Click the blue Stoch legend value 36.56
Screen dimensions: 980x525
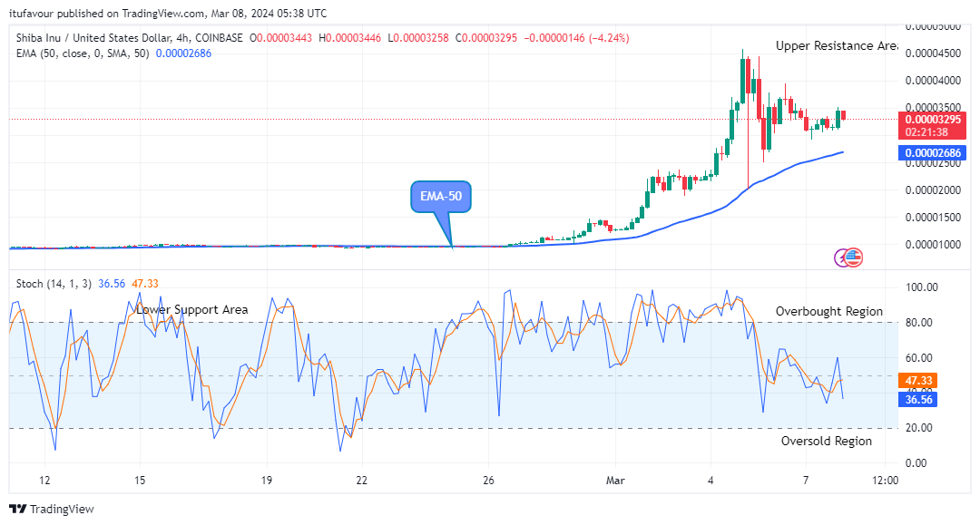(x=112, y=284)
